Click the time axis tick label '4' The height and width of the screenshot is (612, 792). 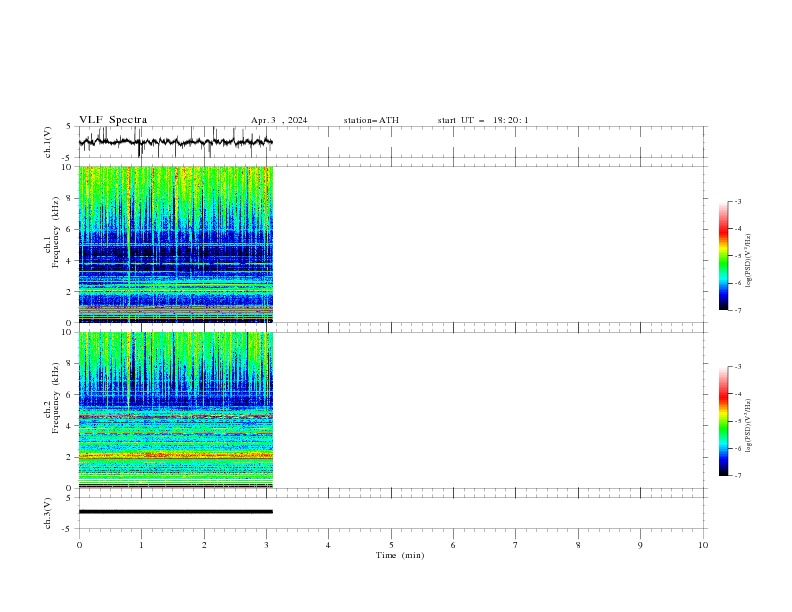point(328,545)
